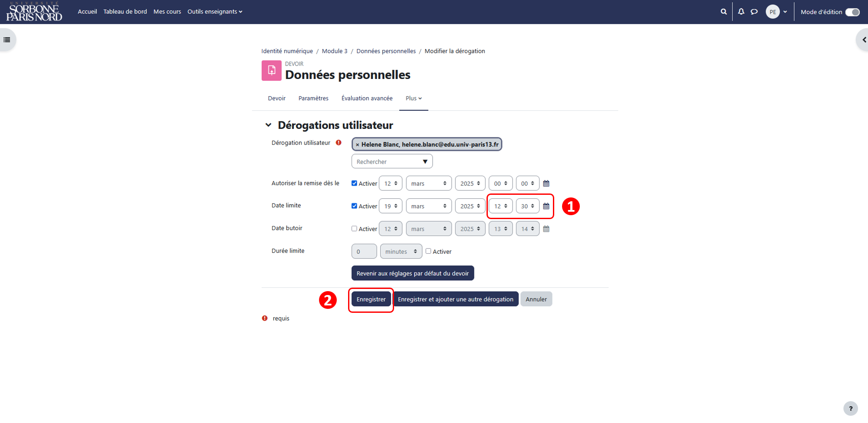The image size is (868, 423).
Task: Open the right block drawer arrow
Action: (863, 40)
